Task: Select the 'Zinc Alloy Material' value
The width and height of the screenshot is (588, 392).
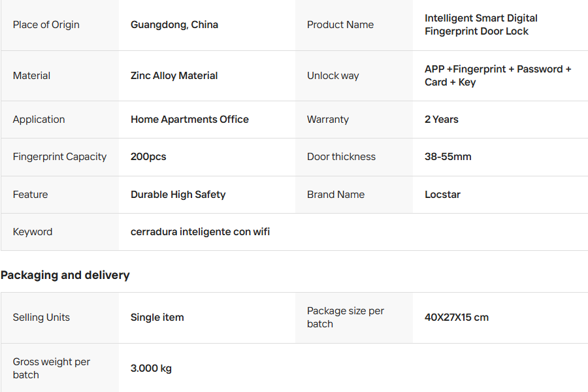Action: 174,76
